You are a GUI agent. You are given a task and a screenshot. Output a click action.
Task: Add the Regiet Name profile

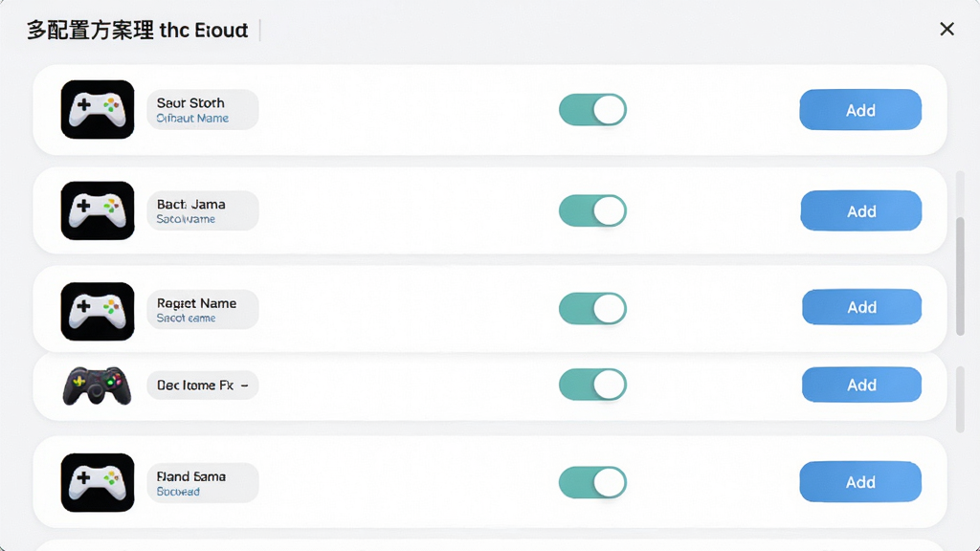coord(862,307)
